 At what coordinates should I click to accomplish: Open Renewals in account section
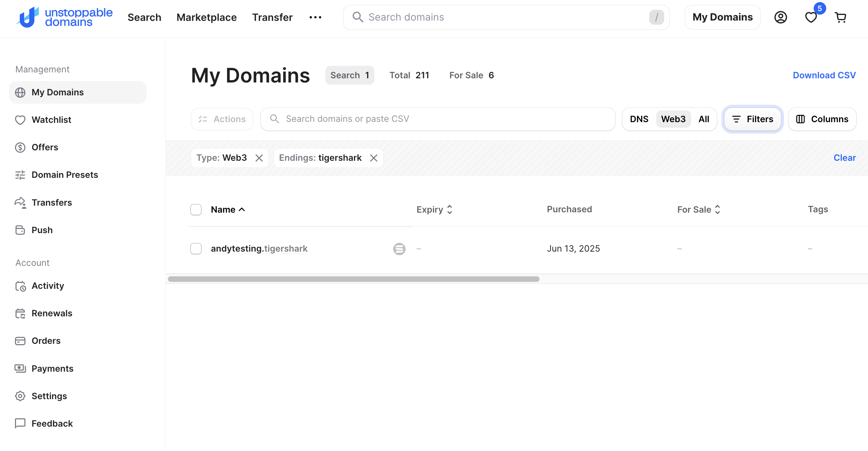[52, 313]
